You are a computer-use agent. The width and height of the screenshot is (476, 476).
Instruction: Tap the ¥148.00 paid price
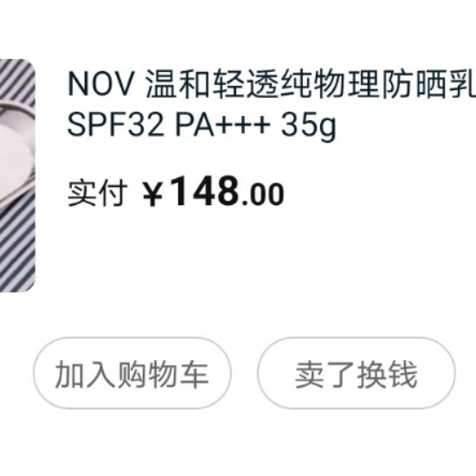point(214,192)
